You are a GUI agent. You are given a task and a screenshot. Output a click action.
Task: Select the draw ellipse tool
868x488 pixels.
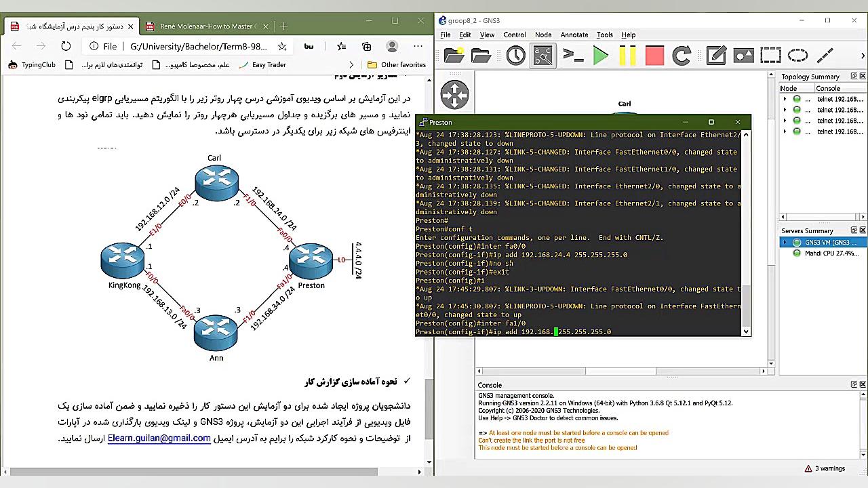pos(797,56)
